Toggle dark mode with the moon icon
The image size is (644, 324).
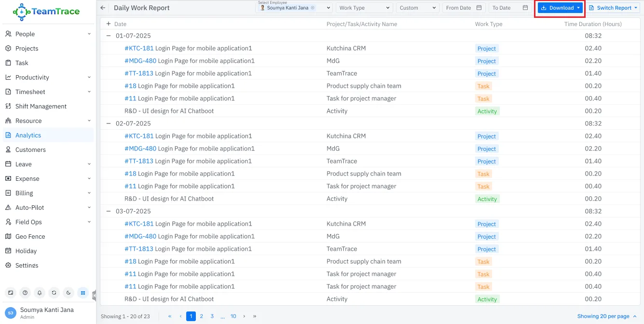click(69, 293)
